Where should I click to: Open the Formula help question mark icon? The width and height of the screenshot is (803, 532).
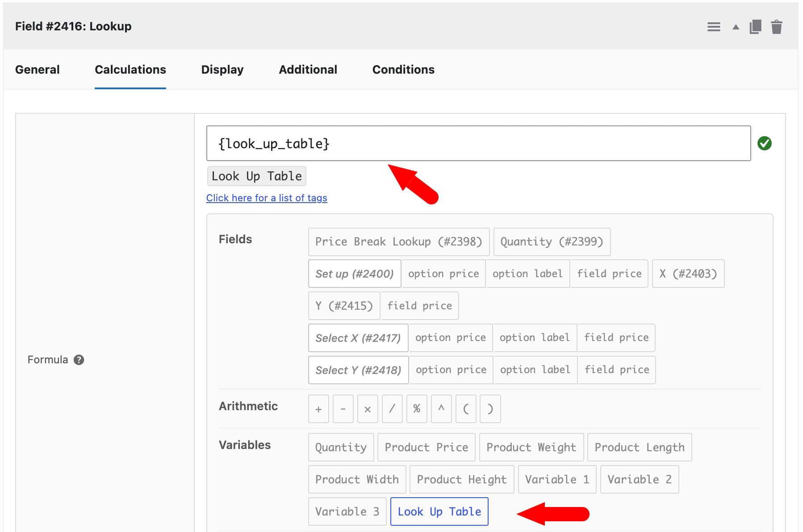(79, 360)
